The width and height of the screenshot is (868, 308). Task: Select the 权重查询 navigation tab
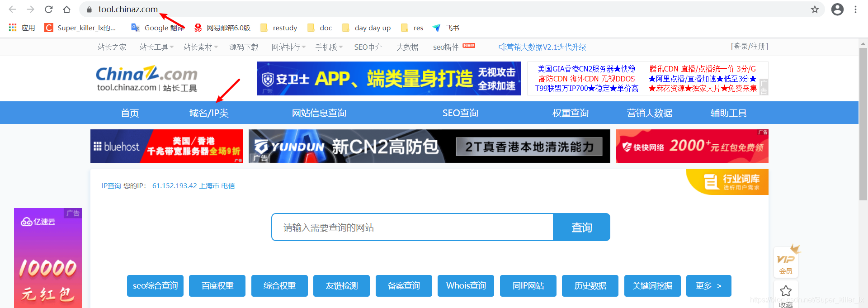570,113
